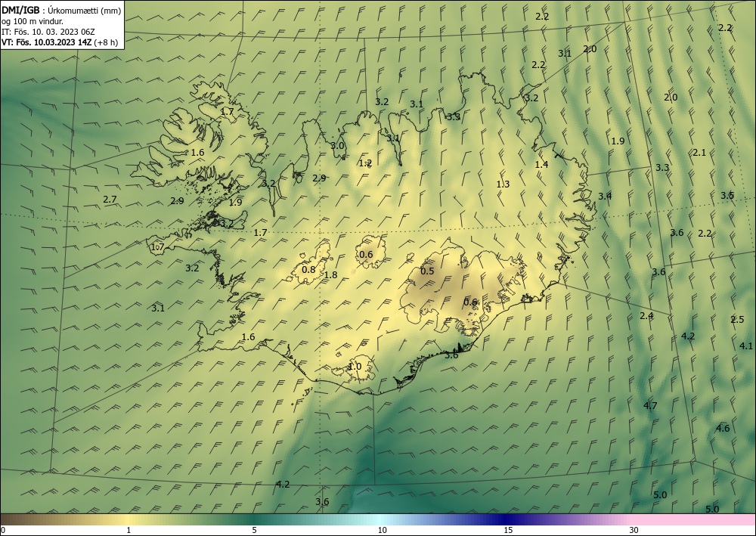Viewport: 756px width, 536px height.
Task: Click the 'IT: Fös. 10. 03. 2023 06Z' line
Action: (48, 32)
